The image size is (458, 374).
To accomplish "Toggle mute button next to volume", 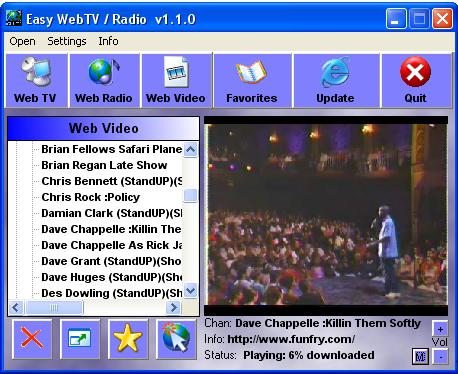I will pos(420,357).
